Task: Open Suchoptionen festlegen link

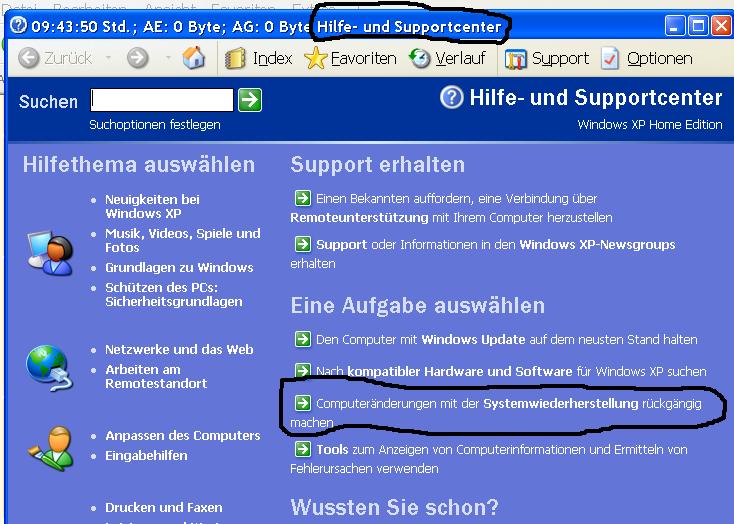Action: [155, 125]
